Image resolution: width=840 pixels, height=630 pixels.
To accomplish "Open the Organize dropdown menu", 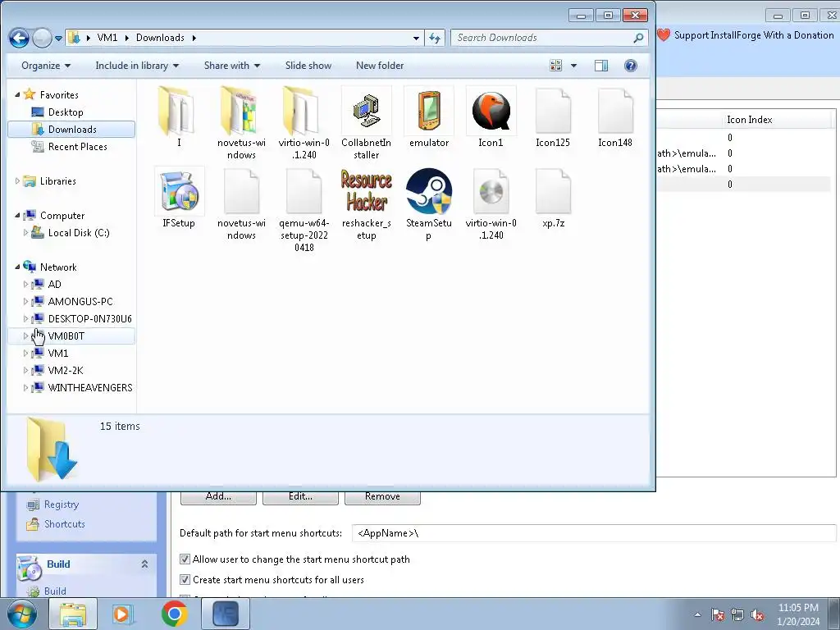I will (x=46, y=66).
